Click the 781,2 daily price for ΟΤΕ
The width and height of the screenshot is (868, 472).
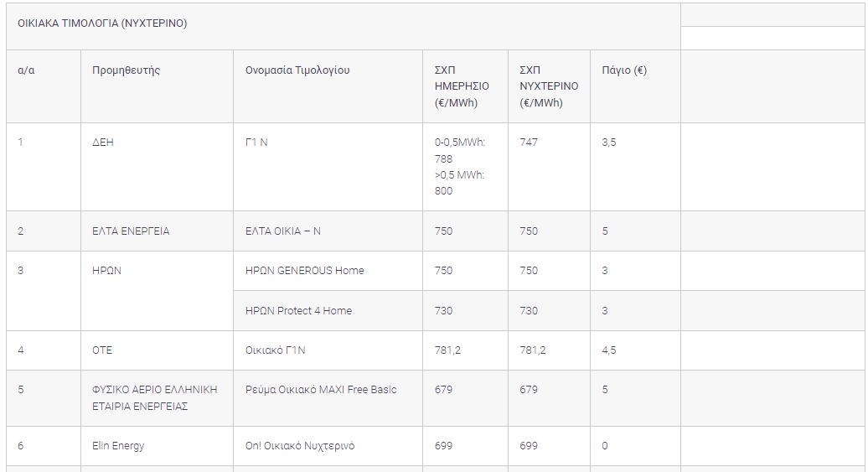(447, 350)
